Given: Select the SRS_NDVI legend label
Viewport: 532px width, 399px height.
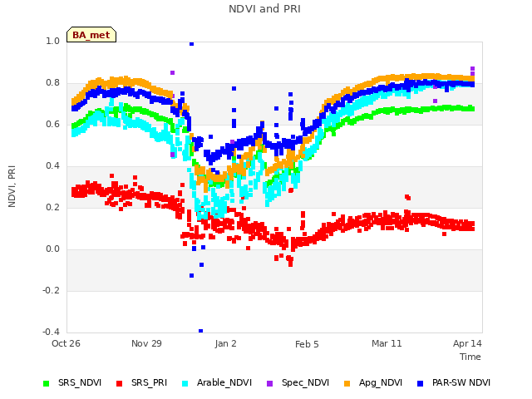Looking at the screenshot, I should click(x=80, y=382).
